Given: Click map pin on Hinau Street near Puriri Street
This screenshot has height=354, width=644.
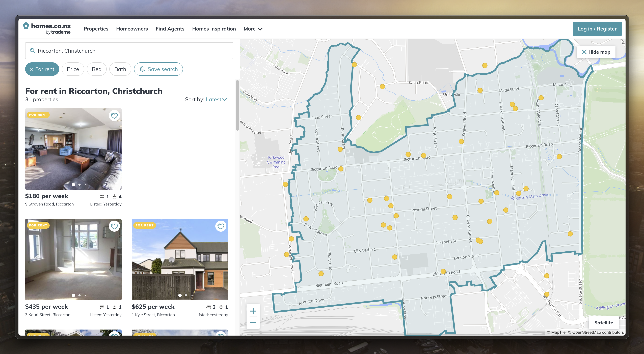Looking at the screenshot, I should pos(359,117).
